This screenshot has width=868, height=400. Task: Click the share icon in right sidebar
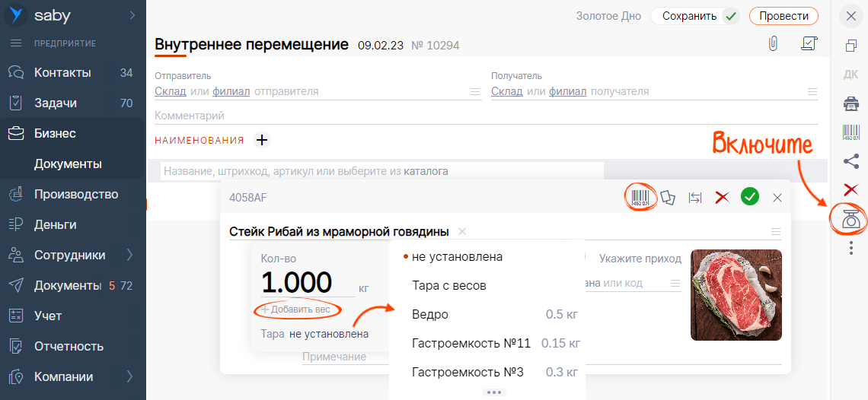[851, 160]
